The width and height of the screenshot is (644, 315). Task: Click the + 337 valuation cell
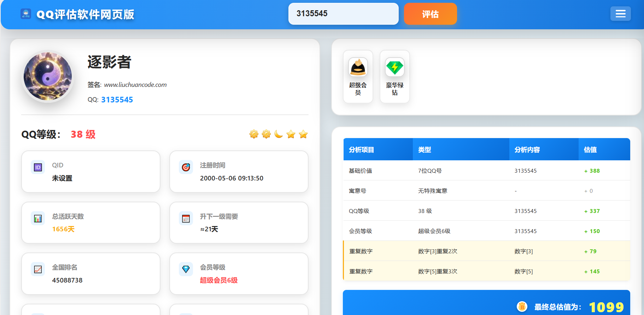pyautogui.click(x=592, y=211)
